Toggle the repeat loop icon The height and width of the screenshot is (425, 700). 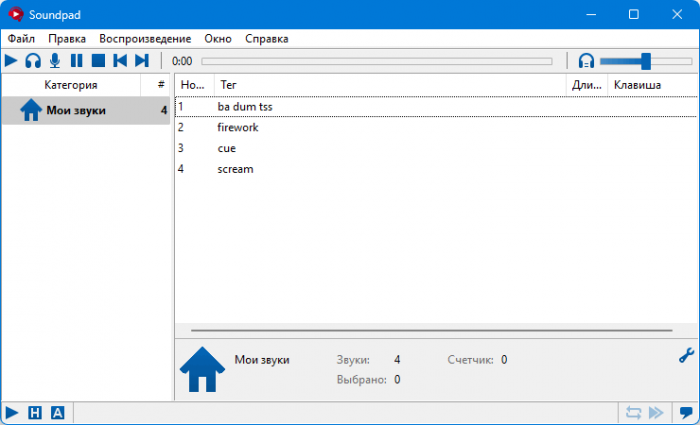tap(633, 413)
